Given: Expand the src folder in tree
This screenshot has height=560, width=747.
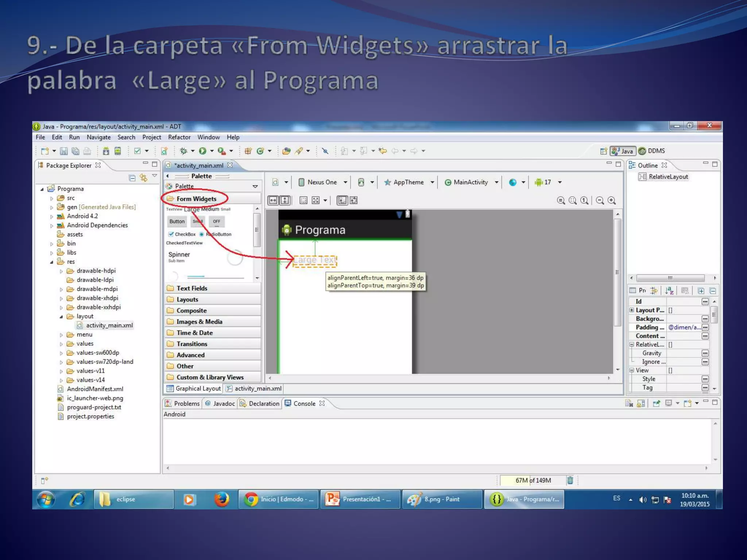Looking at the screenshot, I should (x=51, y=198).
